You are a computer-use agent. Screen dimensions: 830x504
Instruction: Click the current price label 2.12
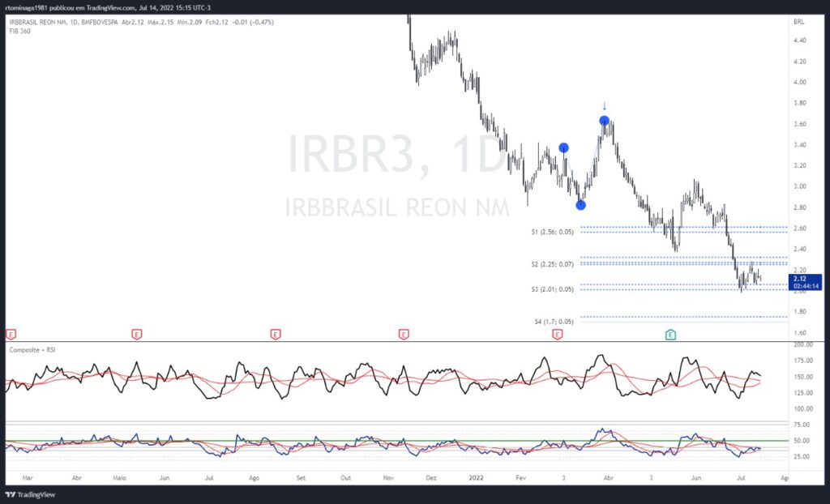click(x=805, y=282)
